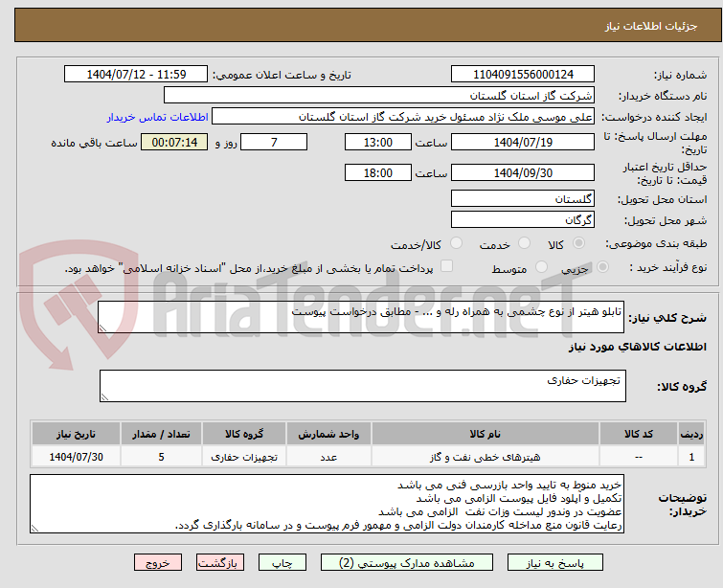The height and width of the screenshot is (588, 723).
Task: Click the عدد unit cell
Action: 328,457
